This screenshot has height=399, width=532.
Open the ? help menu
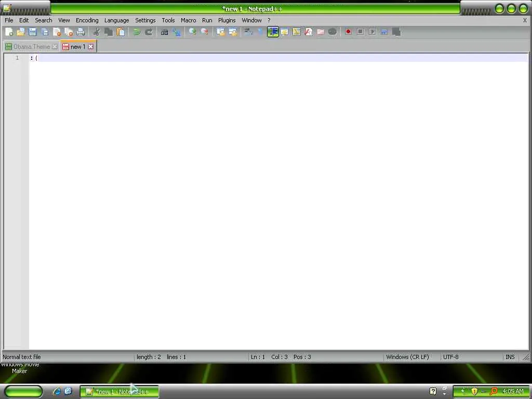click(269, 20)
